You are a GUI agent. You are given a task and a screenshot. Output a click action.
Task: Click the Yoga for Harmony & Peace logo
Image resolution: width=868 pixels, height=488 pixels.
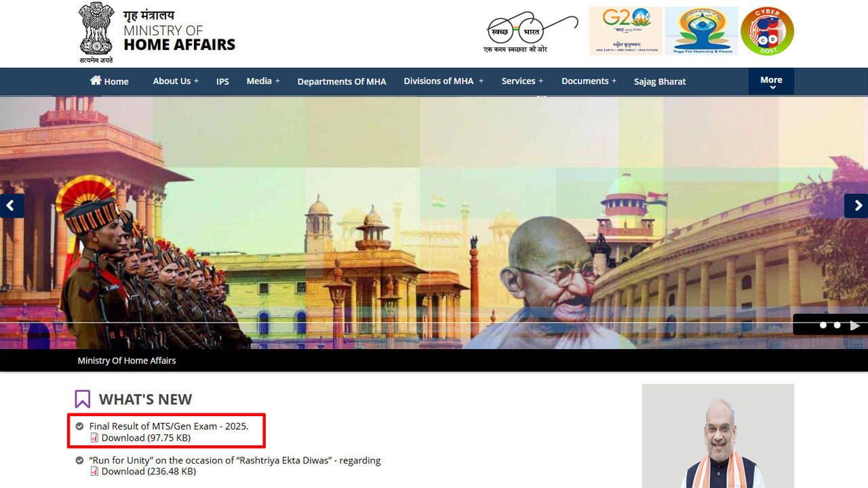[701, 31]
